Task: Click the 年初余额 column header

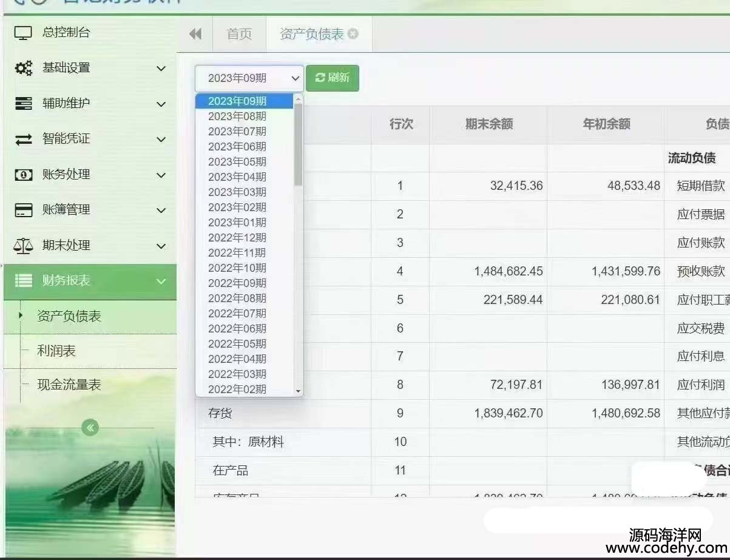Action: click(x=606, y=124)
